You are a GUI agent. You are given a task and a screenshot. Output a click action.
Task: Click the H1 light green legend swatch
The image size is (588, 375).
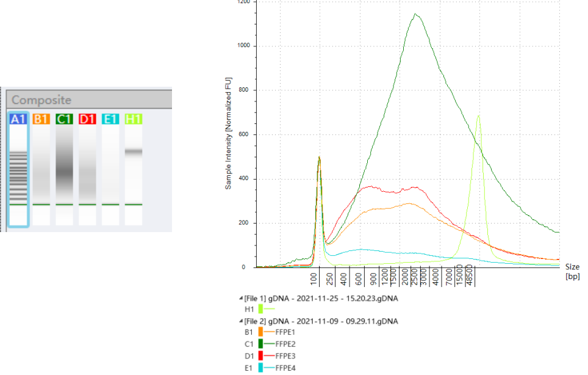260,309
